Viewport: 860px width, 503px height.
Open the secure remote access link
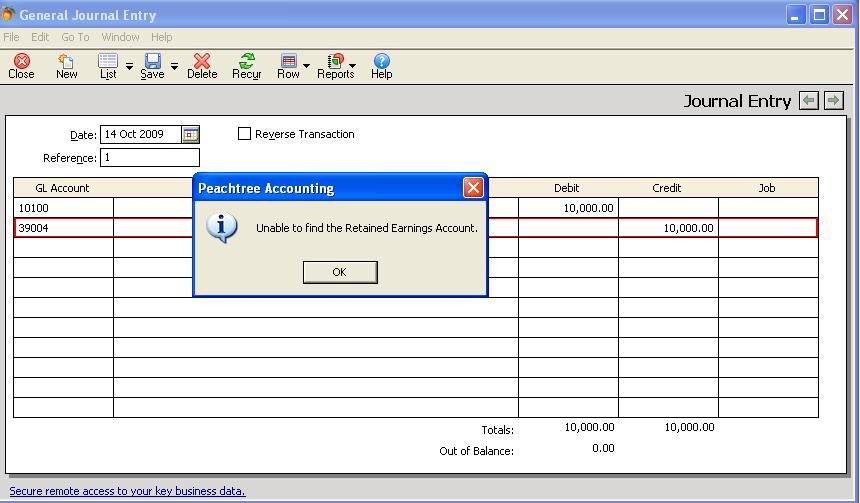[127, 491]
